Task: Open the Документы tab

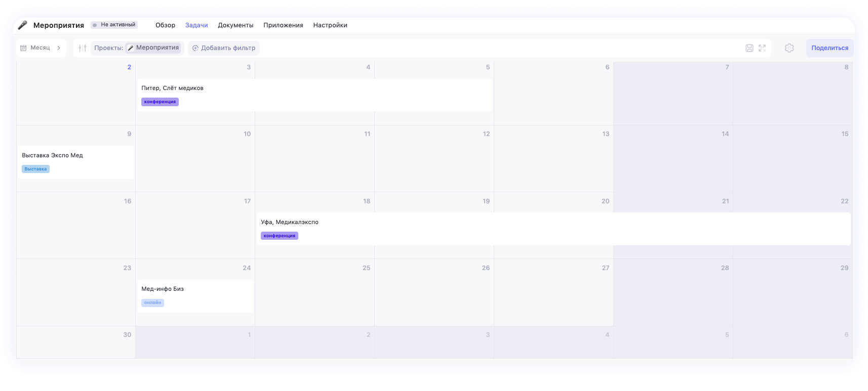Action: pyautogui.click(x=235, y=25)
